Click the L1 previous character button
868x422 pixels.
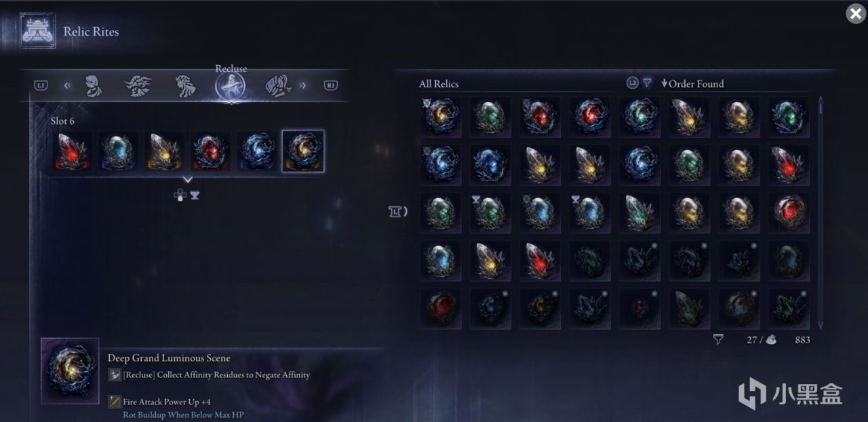point(41,85)
